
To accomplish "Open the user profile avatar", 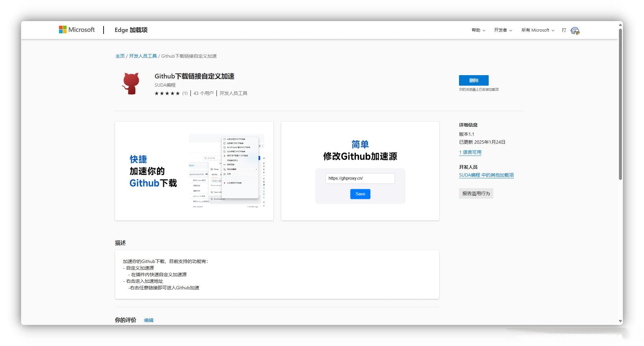I will tap(575, 31).
